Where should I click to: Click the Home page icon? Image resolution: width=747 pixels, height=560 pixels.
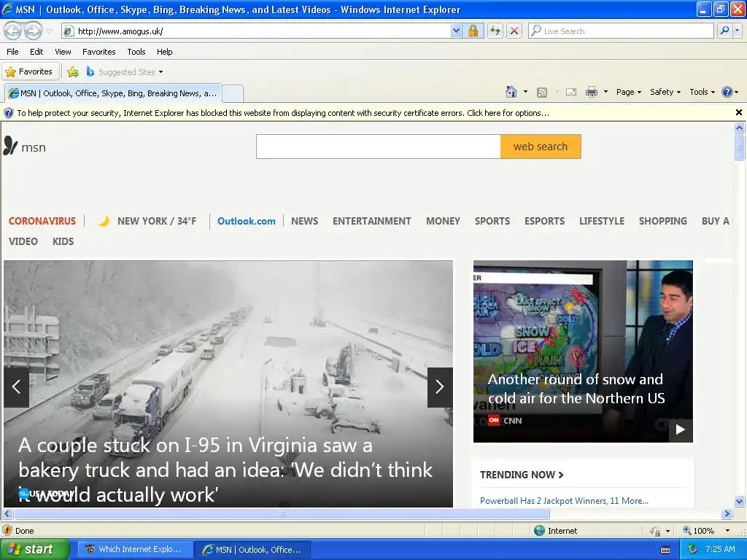[x=511, y=91]
